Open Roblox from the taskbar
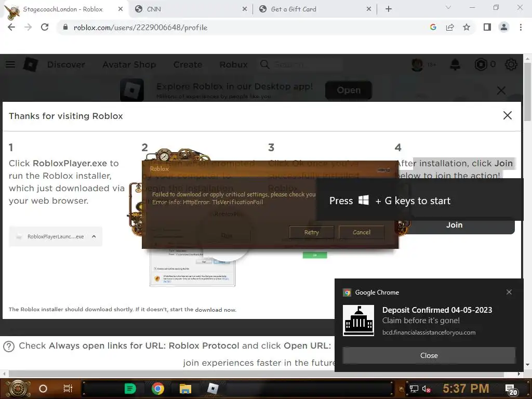532x399 pixels. [212, 389]
